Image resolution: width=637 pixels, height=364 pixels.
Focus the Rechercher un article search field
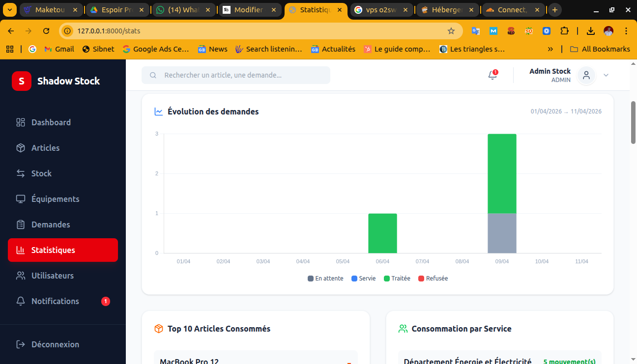(236, 75)
